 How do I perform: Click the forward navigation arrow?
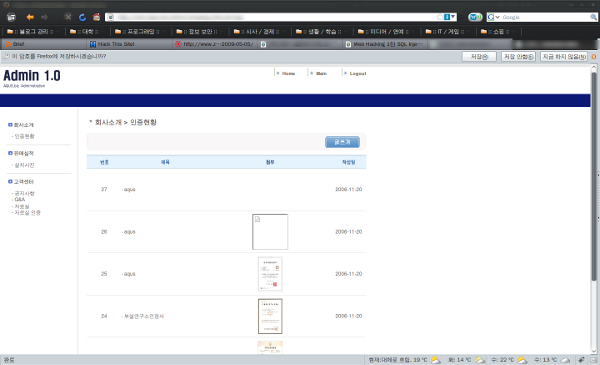click(44, 17)
